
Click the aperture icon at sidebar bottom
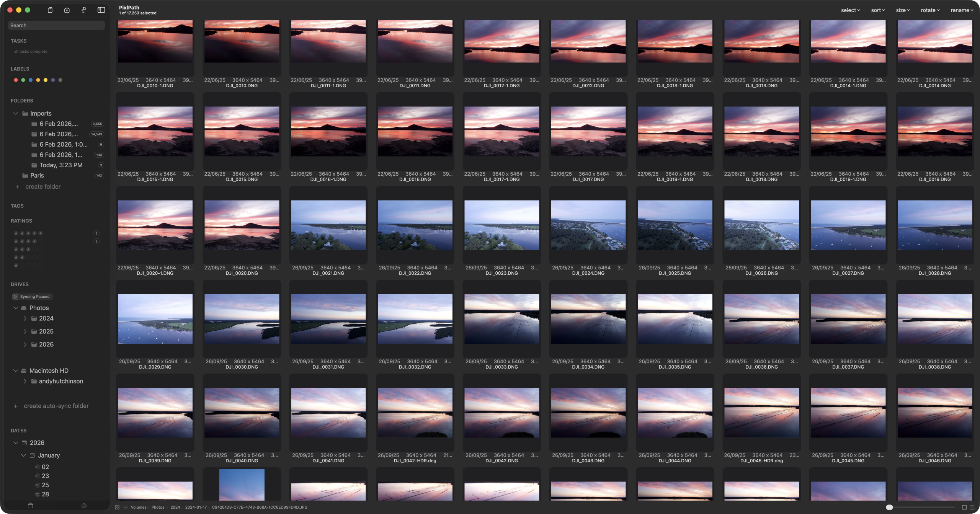[84, 506]
